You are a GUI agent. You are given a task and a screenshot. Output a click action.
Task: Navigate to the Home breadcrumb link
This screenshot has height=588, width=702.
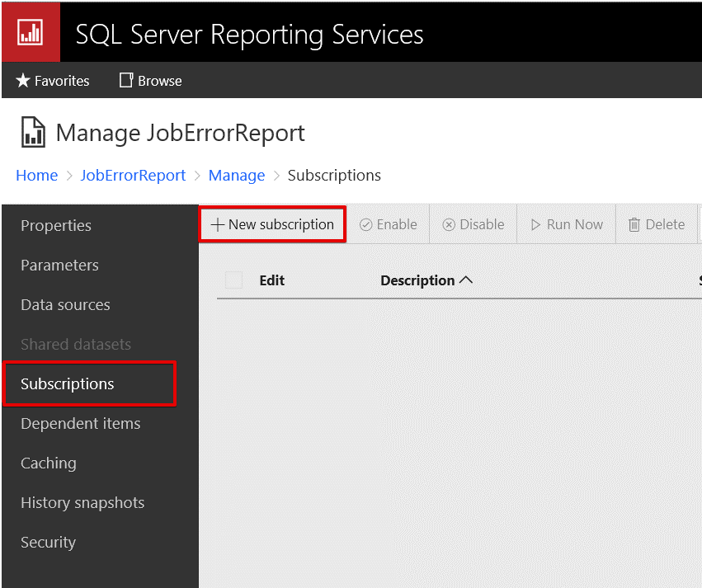[37, 176]
